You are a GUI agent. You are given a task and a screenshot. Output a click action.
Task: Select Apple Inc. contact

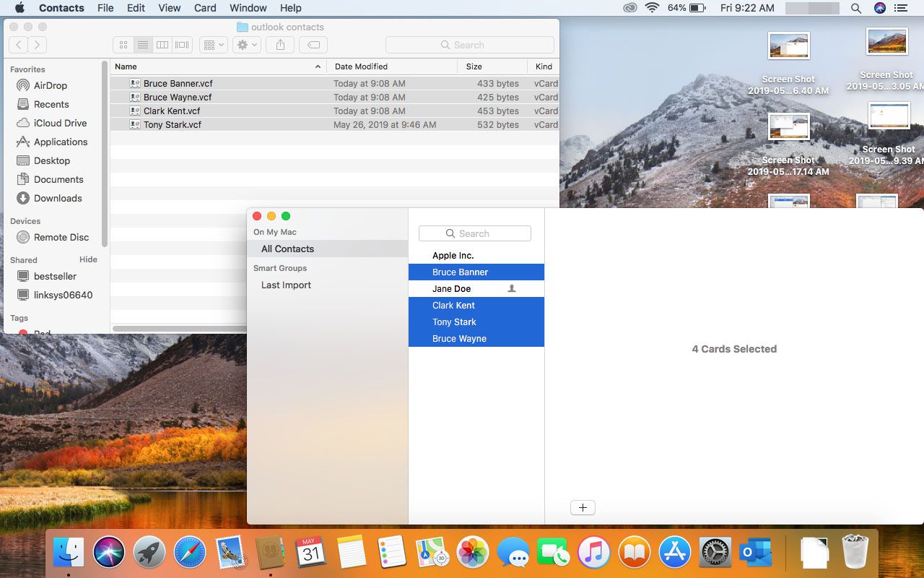476,256
